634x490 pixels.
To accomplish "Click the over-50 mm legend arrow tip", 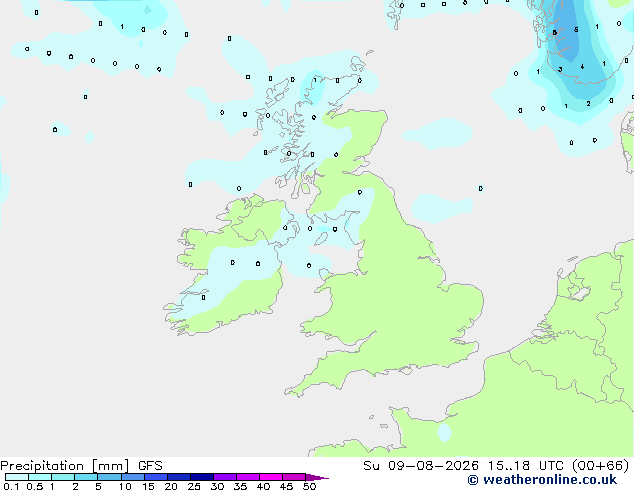I will click(x=317, y=477).
